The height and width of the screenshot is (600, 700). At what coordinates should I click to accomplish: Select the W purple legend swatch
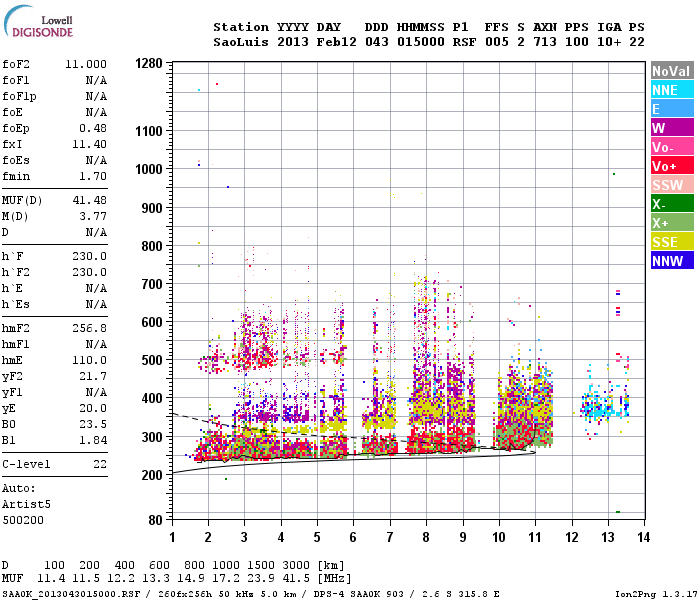(672, 128)
